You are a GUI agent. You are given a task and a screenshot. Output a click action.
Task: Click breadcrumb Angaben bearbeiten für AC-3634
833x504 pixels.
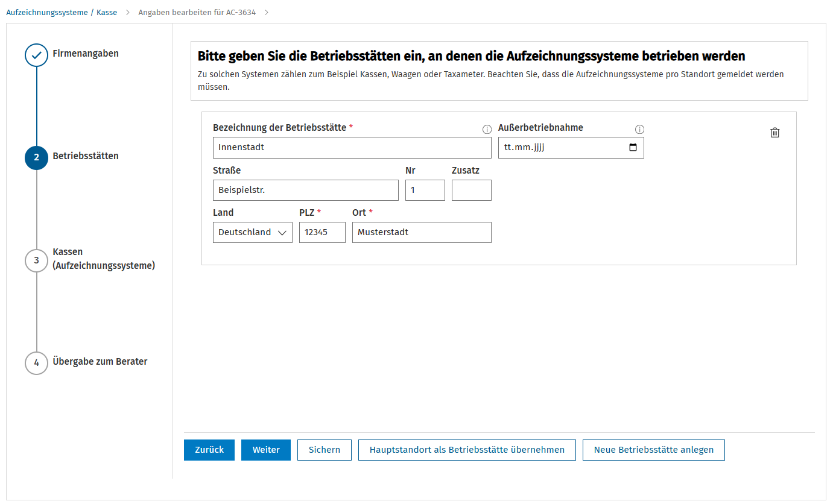coord(197,12)
